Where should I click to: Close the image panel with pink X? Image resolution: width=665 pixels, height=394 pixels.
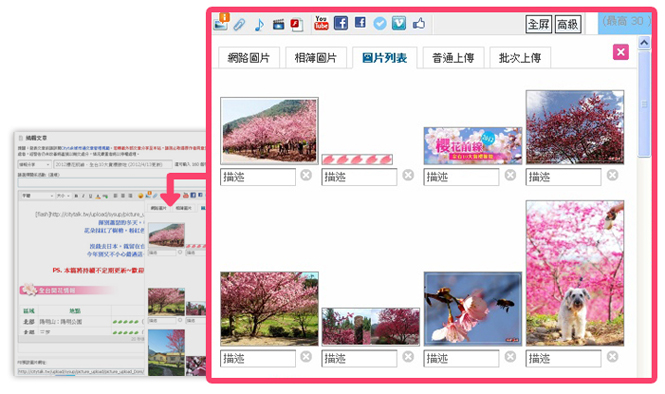620,52
